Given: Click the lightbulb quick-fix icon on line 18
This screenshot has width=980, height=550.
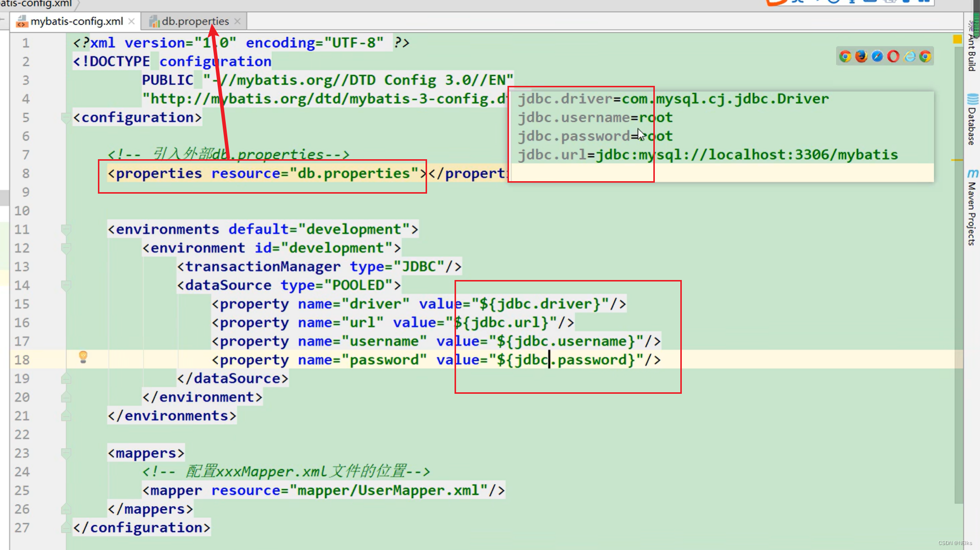Looking at the screenshot, I should point(83,357).
